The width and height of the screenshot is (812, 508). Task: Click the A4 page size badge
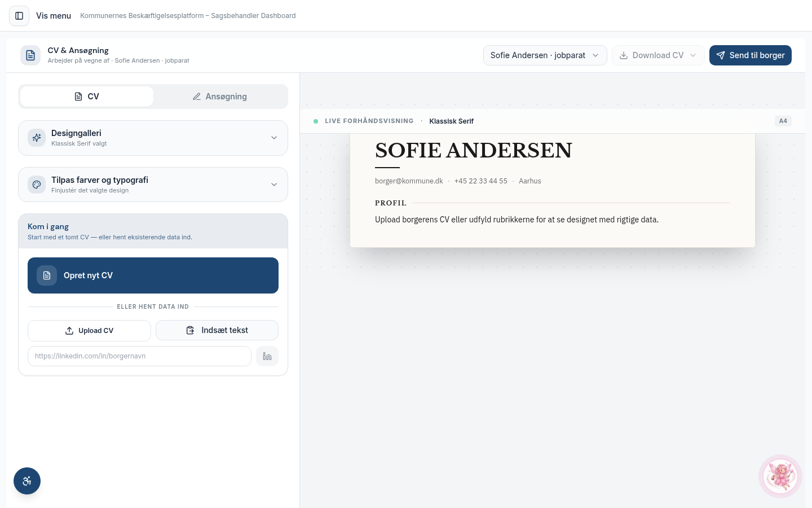point(783,121)
